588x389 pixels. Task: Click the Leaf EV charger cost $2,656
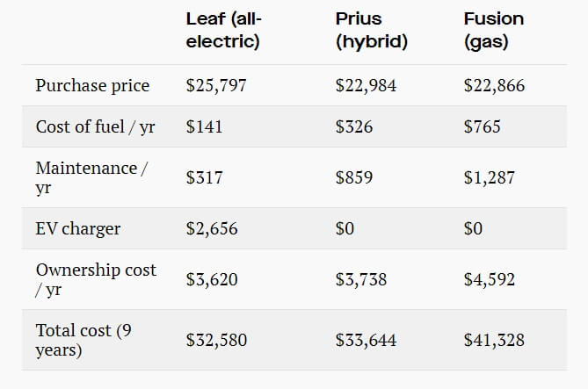point(212,228)
